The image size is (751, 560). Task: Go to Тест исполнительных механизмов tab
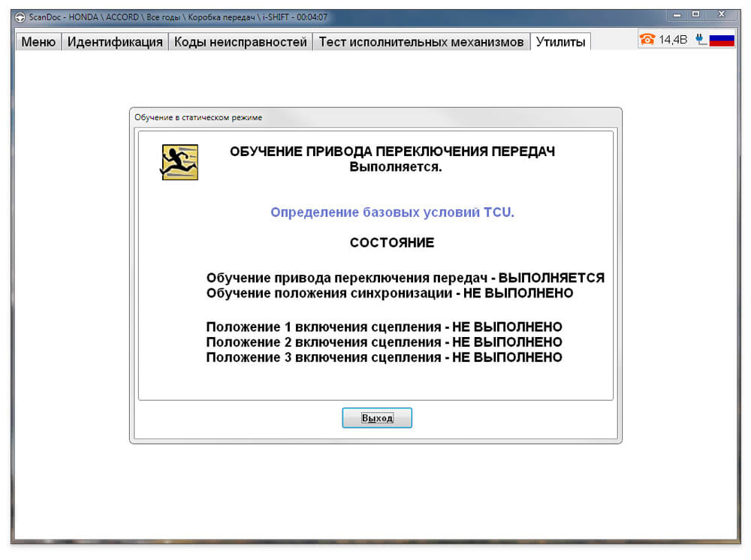[421, 41]
